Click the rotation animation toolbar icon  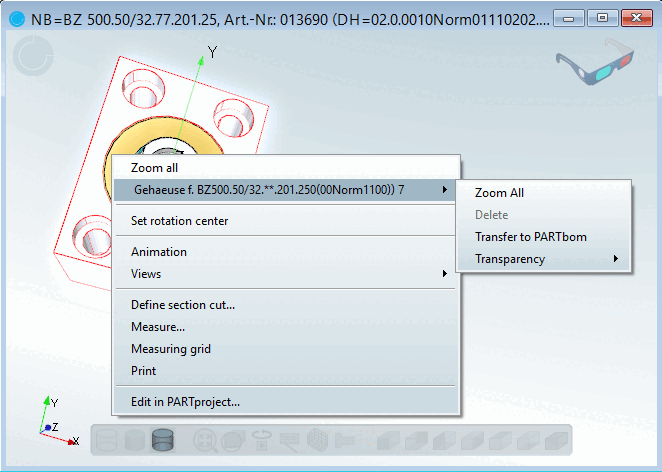(x=262, y=440)
